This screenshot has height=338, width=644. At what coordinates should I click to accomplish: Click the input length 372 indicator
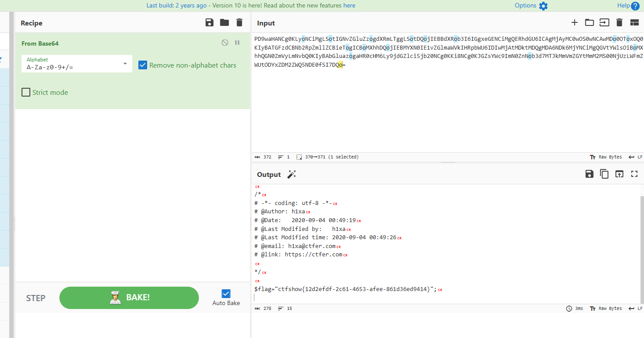point(263,157)
